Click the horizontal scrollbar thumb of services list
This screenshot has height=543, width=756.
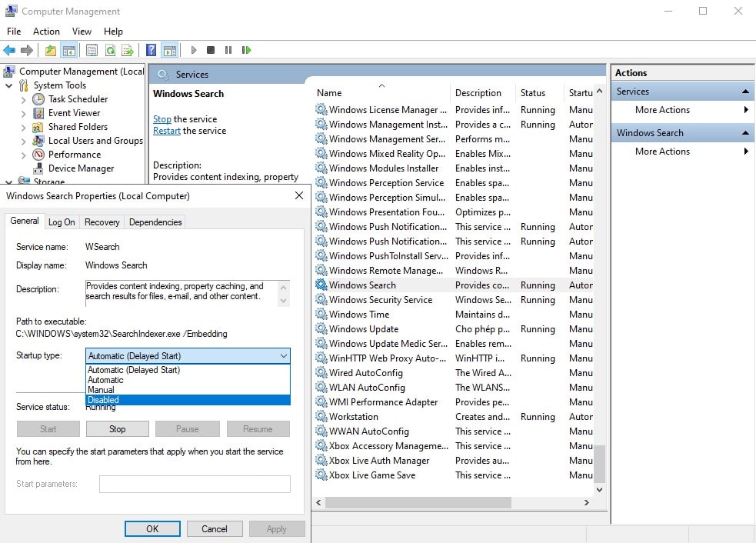[418, 502]
